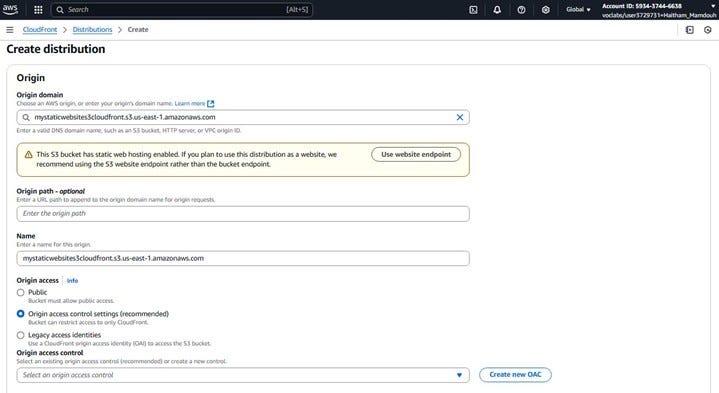Open the settings gear in the header
Screen dimensions: 719x393
click(546, 10)
